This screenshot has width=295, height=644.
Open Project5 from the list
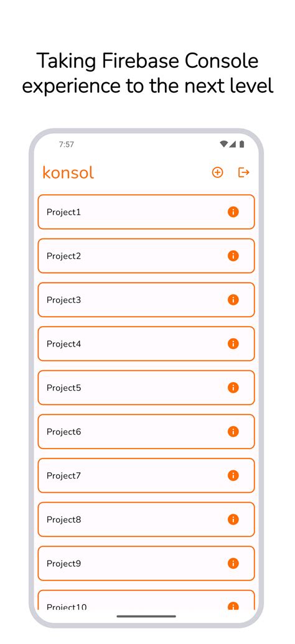click(146, 388)
